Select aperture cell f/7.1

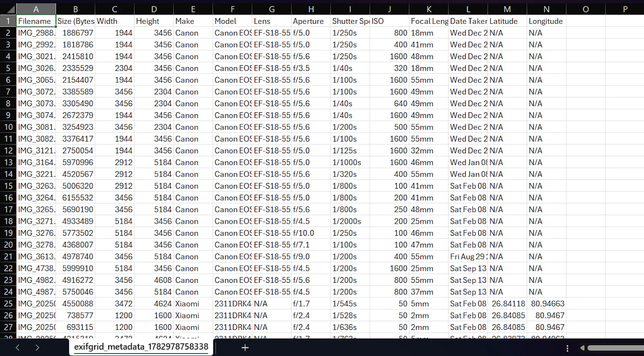coord(311,245)
